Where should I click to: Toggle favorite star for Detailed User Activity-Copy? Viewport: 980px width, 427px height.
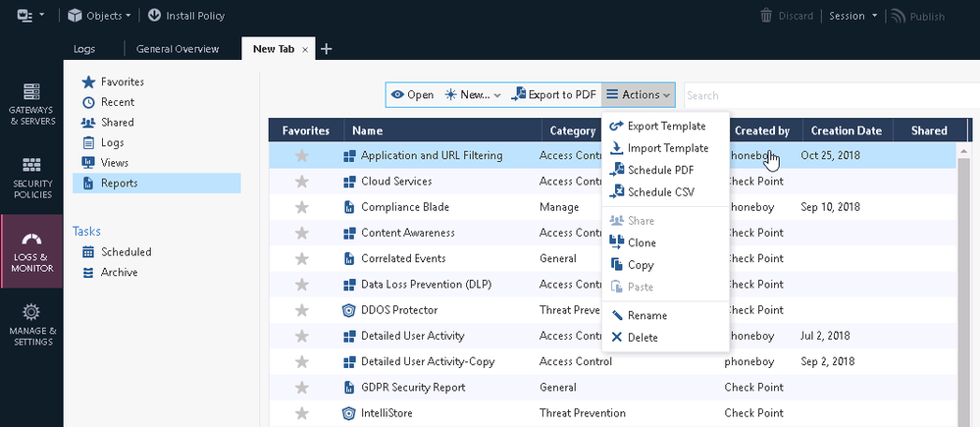pyautogui.click(x=302, y=361)
